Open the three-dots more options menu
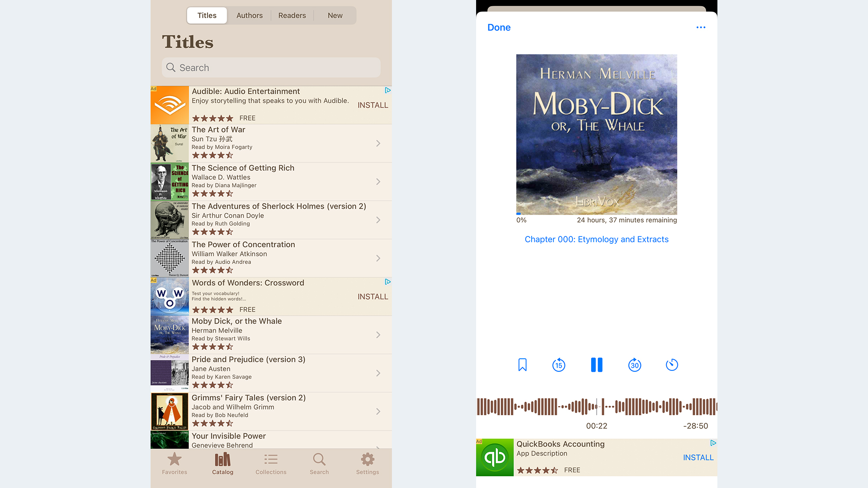The height and width of the screenshot is (488, 868). tap(700, 27)
